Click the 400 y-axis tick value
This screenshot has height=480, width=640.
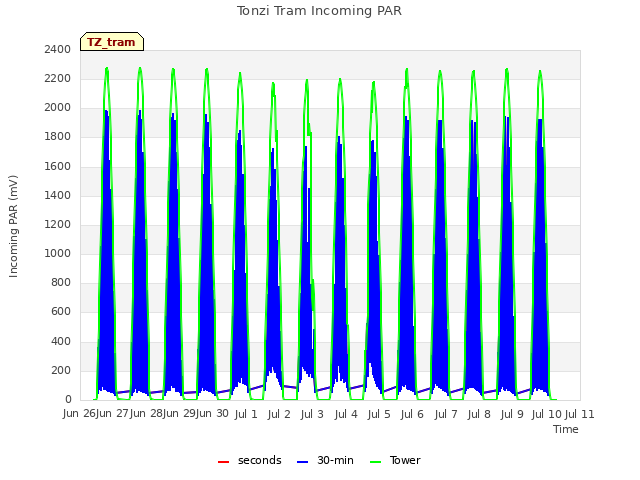coord(61,341)
